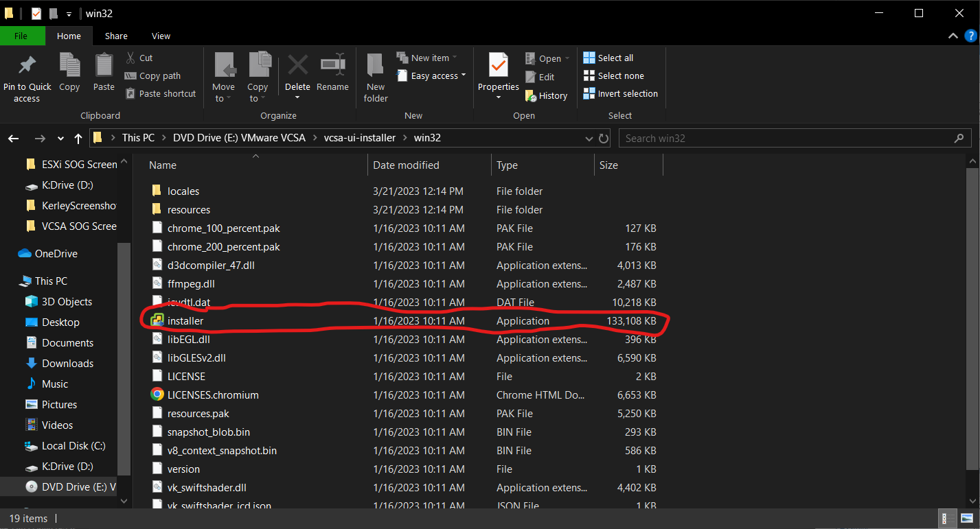Select the v8_context_snapshot.bin file
The height and width of the screenshot is (529, 980).
point(222,450)
